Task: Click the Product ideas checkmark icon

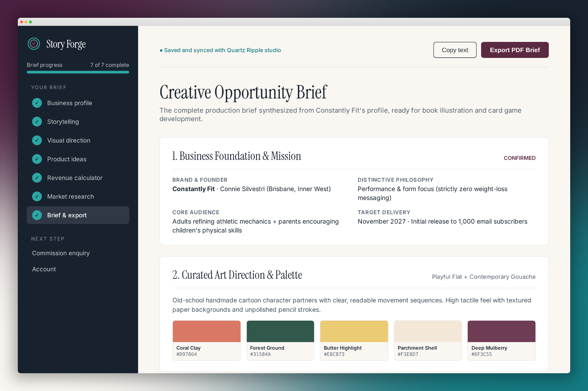Action: [37, 159]
